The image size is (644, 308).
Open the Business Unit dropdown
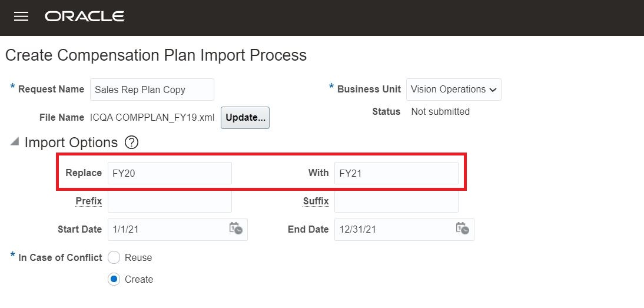[453, 90]
